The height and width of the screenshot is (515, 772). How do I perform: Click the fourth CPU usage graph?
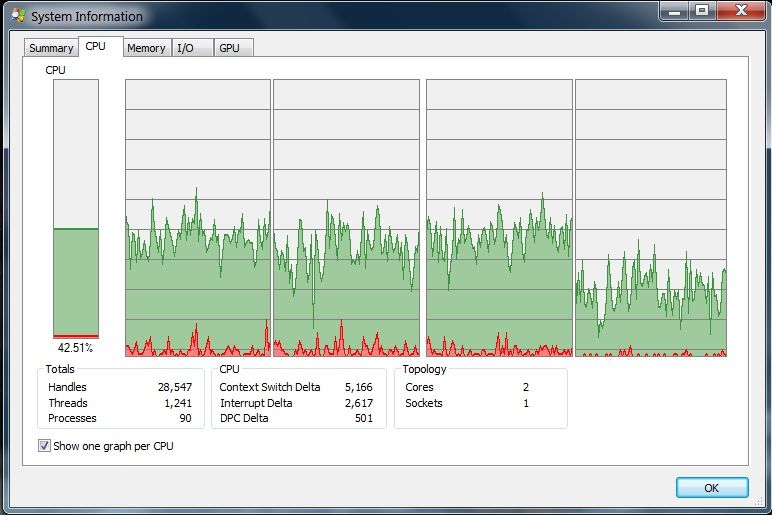coord(651,218)
